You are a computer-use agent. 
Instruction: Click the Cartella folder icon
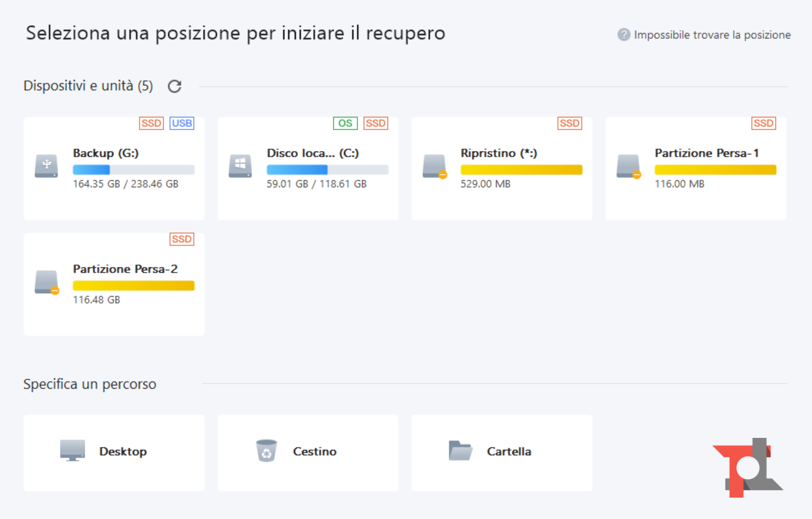[x=460, y=450]
